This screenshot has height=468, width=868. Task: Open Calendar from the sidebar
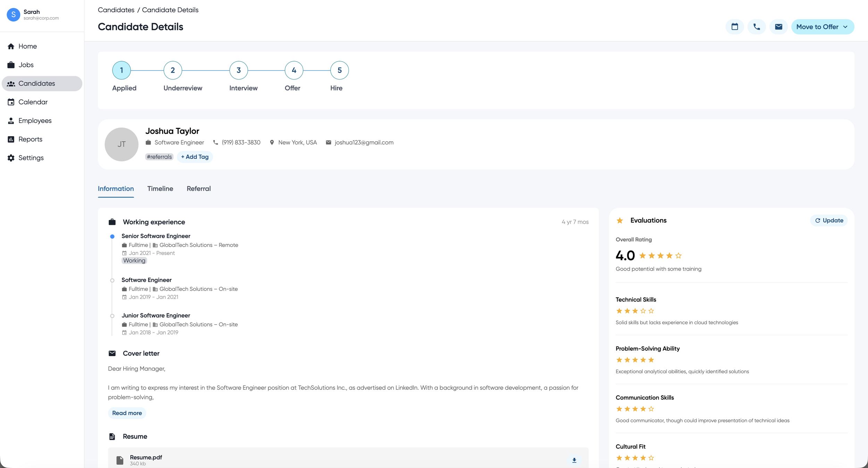tap(33, 102)
